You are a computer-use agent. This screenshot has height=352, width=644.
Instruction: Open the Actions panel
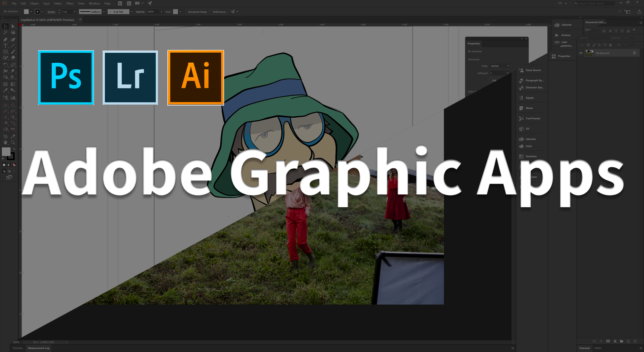[x=562, y=35]
